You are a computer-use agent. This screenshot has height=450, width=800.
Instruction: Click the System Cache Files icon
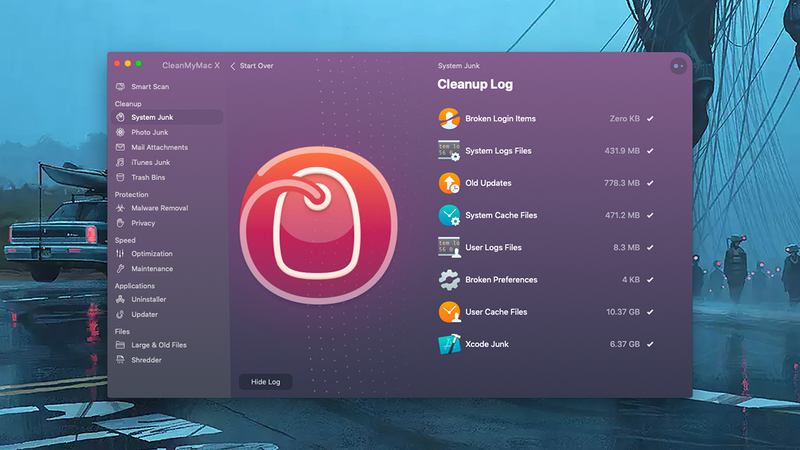click(449, 215)
